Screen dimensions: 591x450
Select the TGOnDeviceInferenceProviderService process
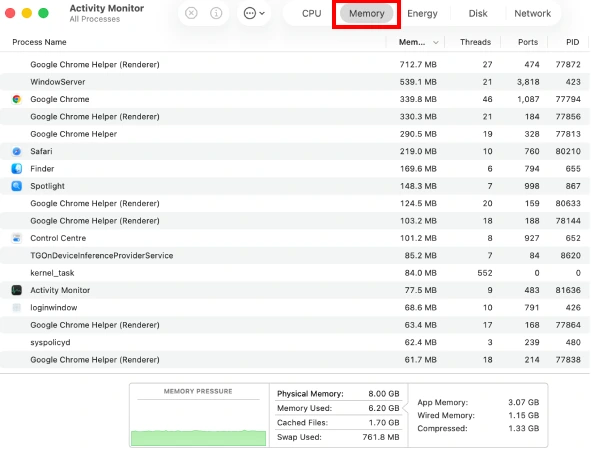(x=295, y=255)
